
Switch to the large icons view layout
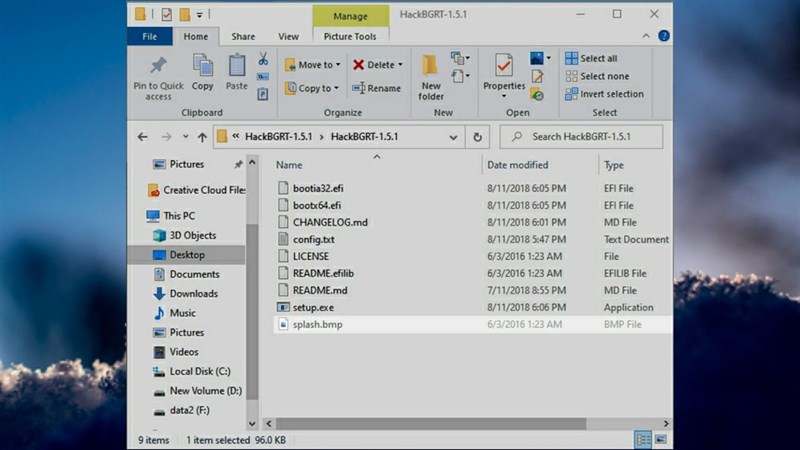pos(661,440)
